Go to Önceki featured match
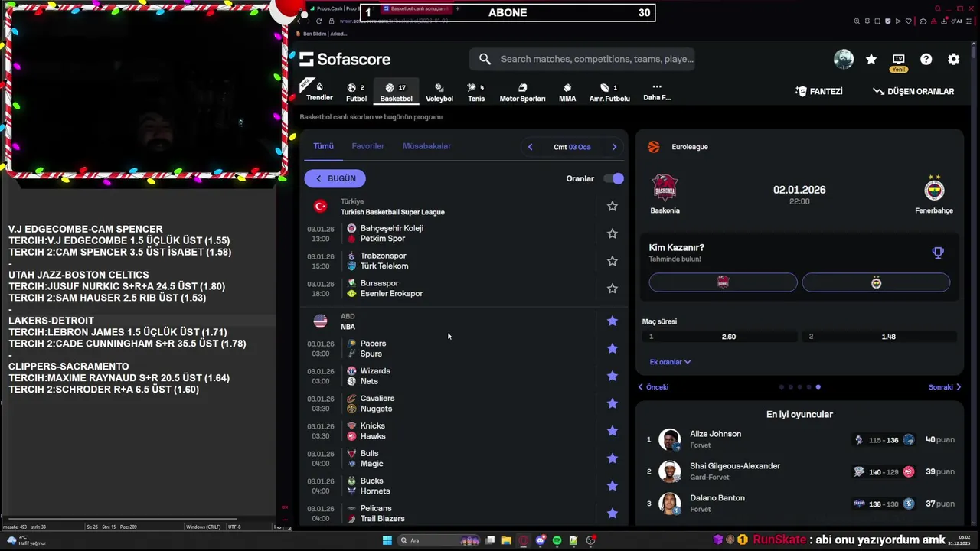 (x=654, y=387)
